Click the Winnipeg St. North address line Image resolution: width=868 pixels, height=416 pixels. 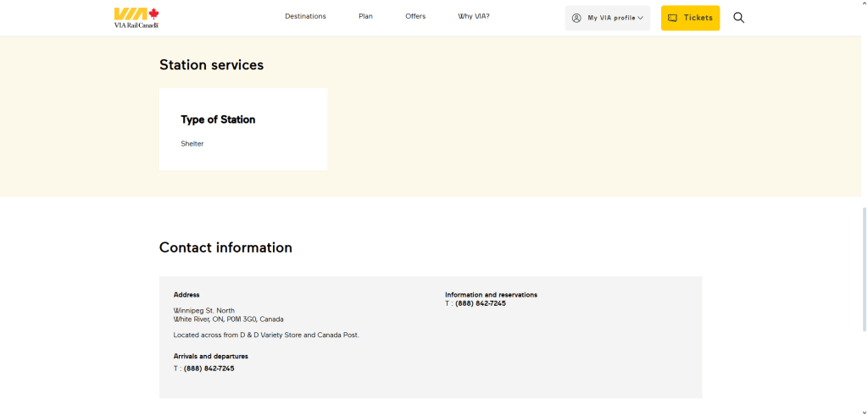click(204, 311)
